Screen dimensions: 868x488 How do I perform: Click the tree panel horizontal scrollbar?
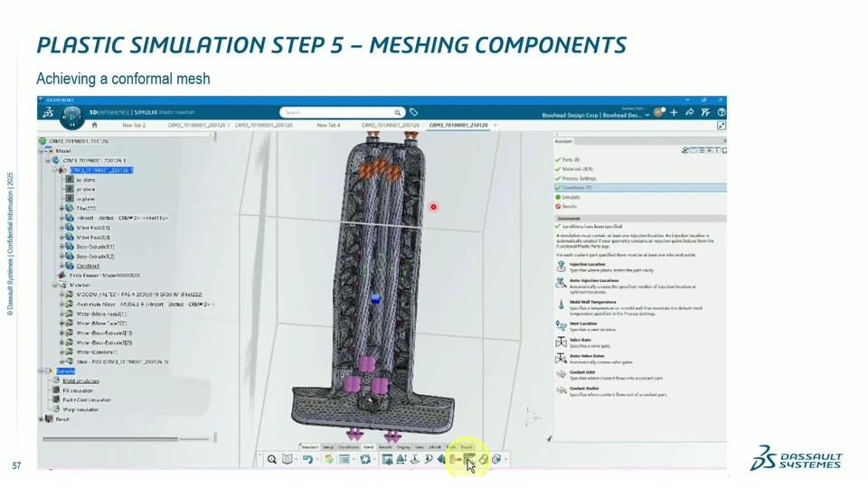point(110,439)
